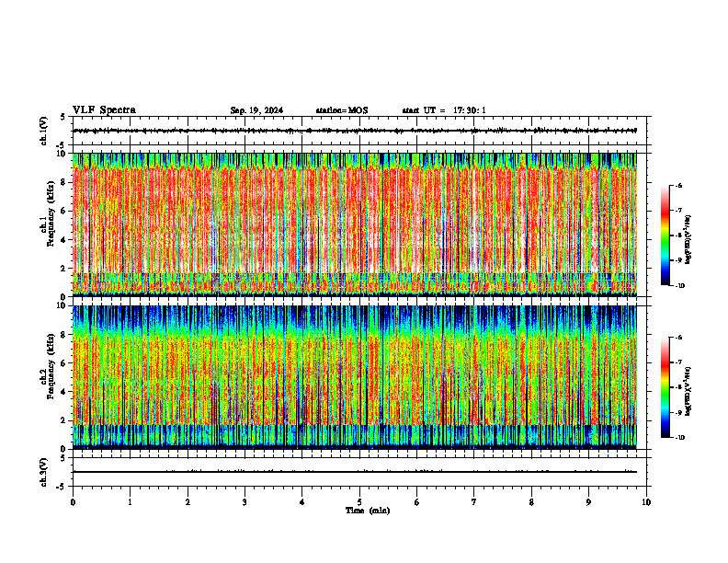Click the "-9" label on ch.1 color bar
728x563 pixels.
click(678, 260)
